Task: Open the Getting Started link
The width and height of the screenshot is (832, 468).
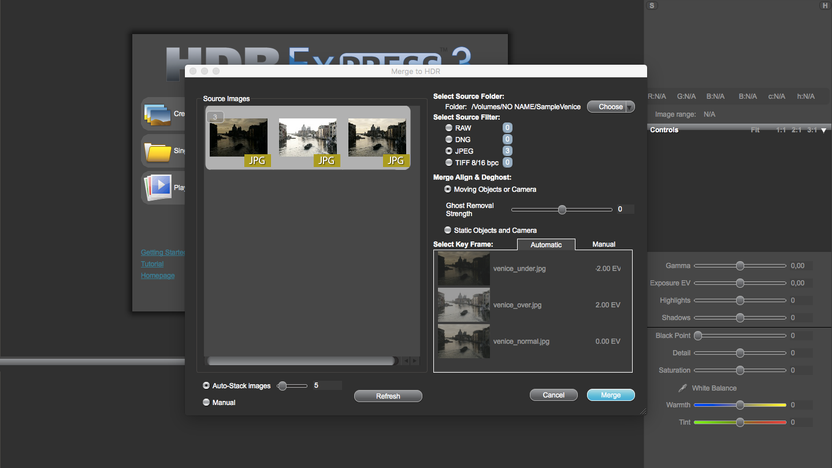Action: tap(162, 253)
